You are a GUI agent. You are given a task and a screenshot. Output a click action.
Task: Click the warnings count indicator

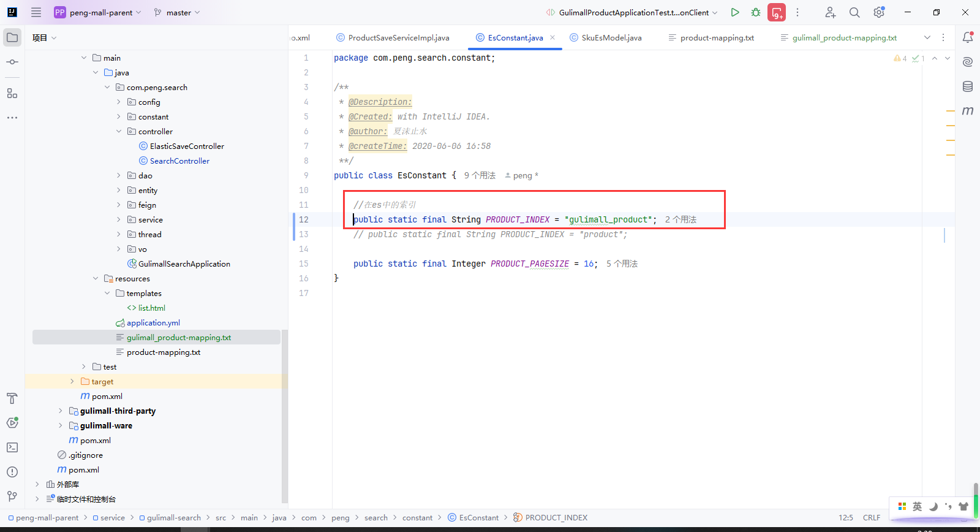(x=900, y=58)
